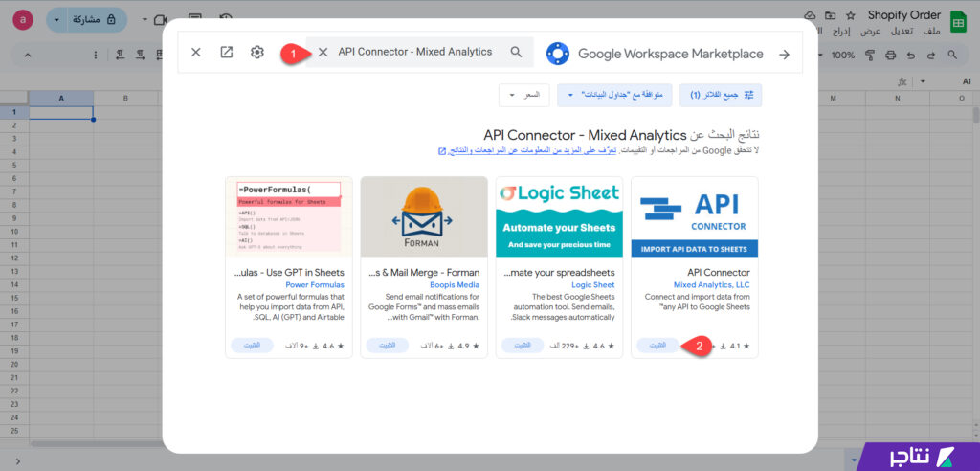Screen dimensions: 980x471
Task: Install the Forman add-on
Action: pos(387,346)
